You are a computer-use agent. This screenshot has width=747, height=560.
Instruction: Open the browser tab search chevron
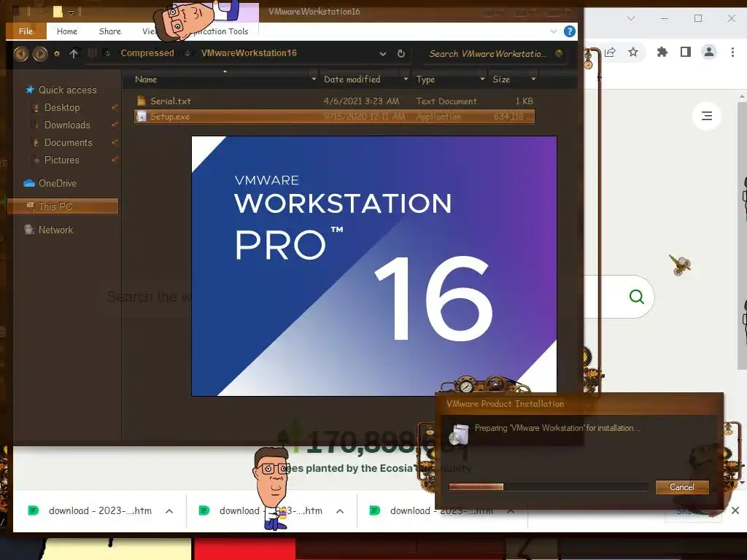pos(631,18)
